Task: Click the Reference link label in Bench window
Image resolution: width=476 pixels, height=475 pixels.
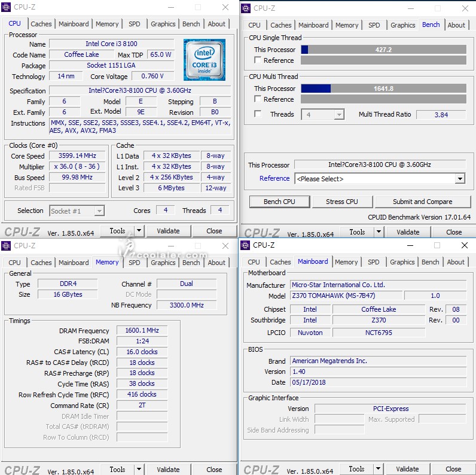Action: pos(274,178)
